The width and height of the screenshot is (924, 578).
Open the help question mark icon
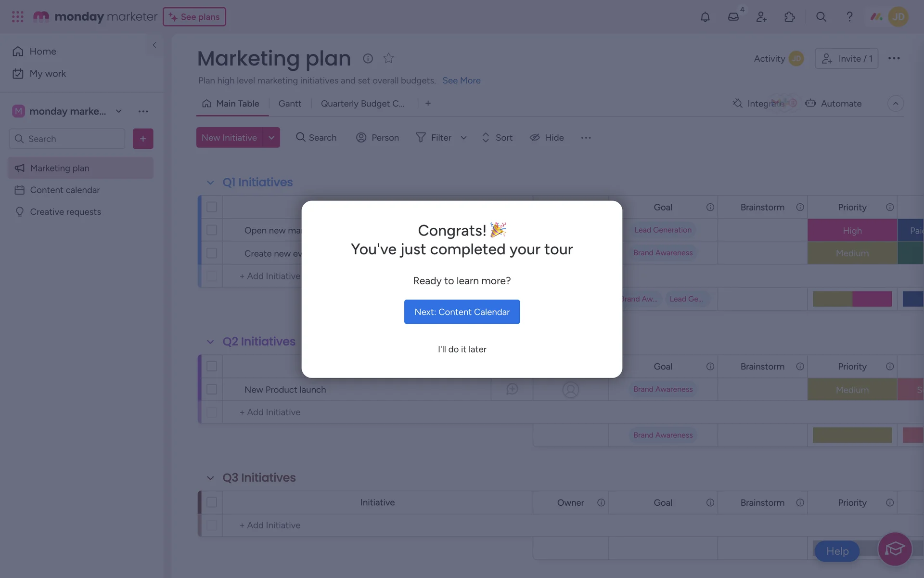(x=849, y=17)
